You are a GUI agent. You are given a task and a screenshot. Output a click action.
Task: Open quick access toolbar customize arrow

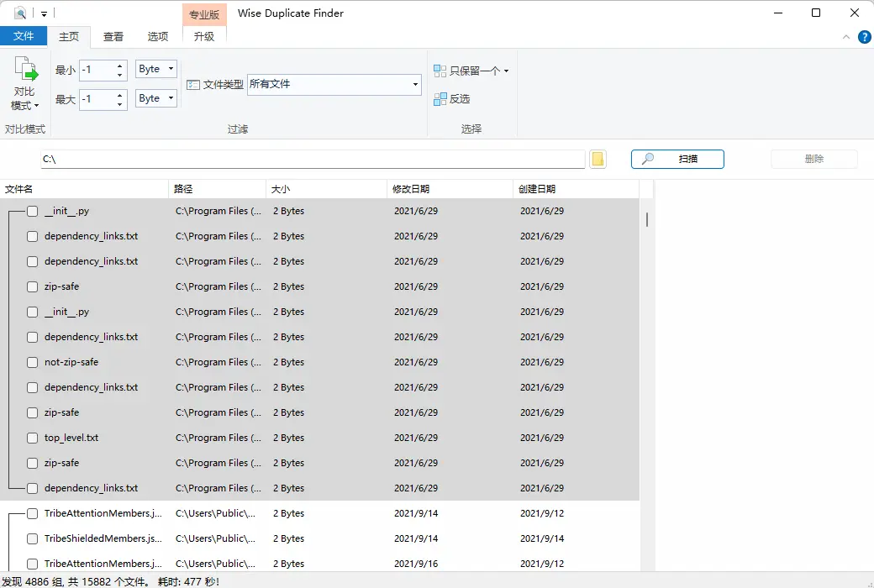point(44,14)
